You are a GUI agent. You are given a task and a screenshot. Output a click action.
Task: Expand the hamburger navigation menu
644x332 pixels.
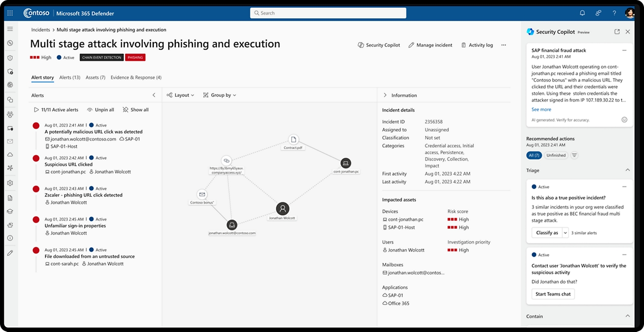[x=10, y=29]
